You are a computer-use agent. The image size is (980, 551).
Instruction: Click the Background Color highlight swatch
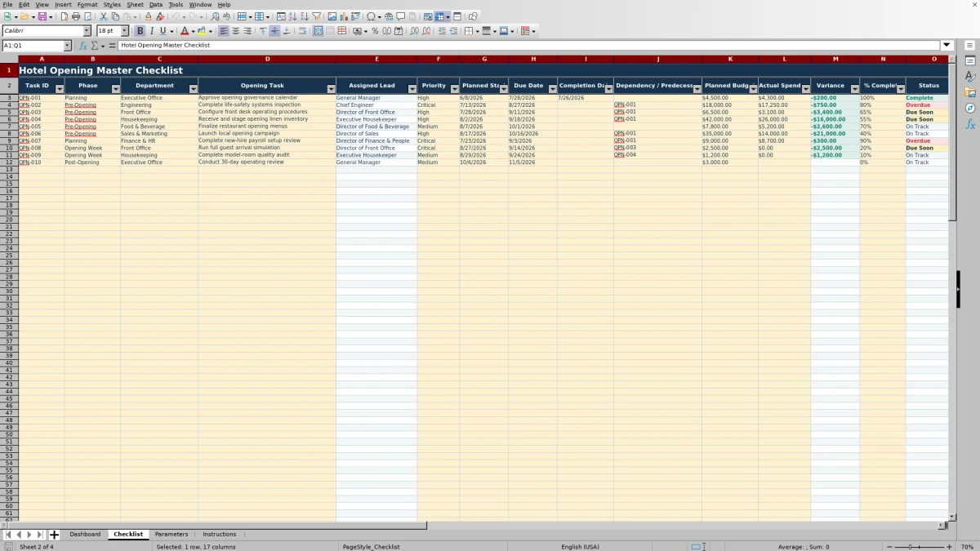pyautogui.click(x=201, y=31)
